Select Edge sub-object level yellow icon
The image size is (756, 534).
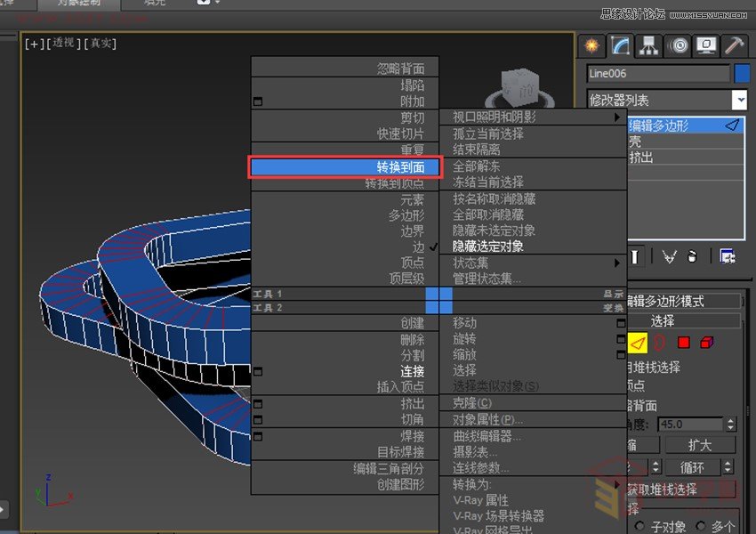tap(638, 343)
